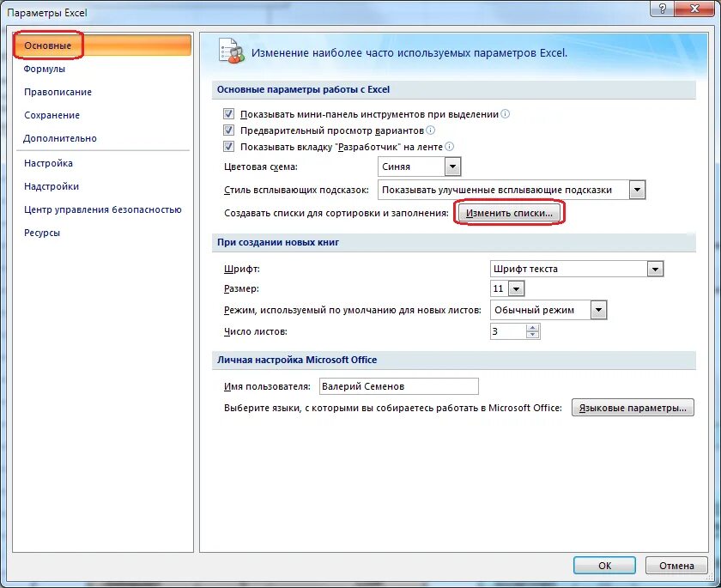The width and height of the screenshot is (721, 588).
Task: Open the Размер font size dropdown
Action: tap(517, 288)
